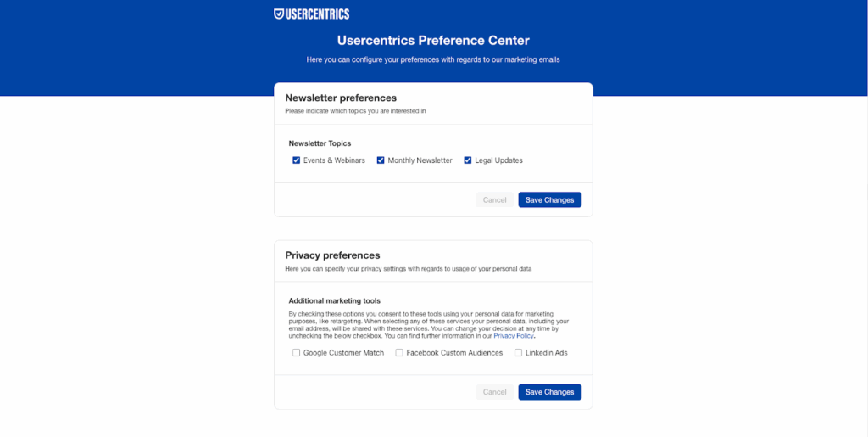
Task: Click the Additional marketing tools label
Action: coord(334,300)
